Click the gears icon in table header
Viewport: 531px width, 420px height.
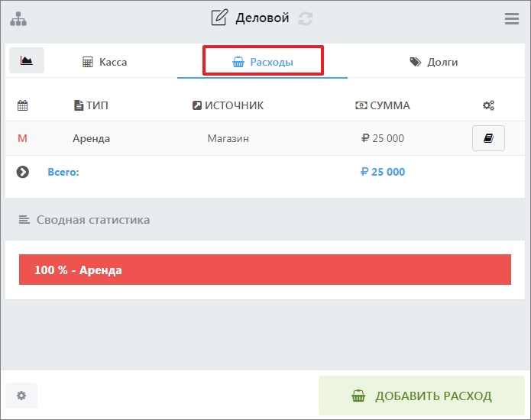point(488,105)
